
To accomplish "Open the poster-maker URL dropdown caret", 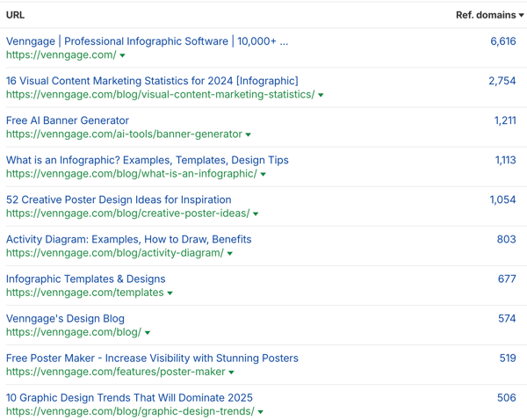I will click(x=232, y=373).
